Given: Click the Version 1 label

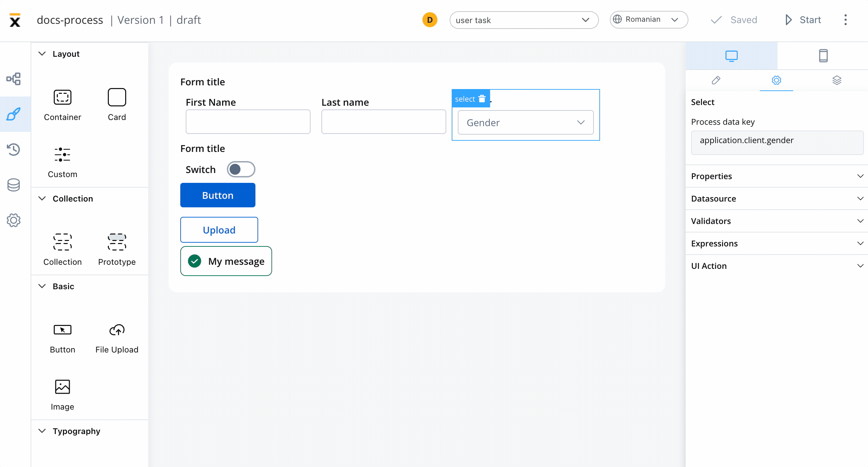Looking at the screenshot, I should click(140, 20).
